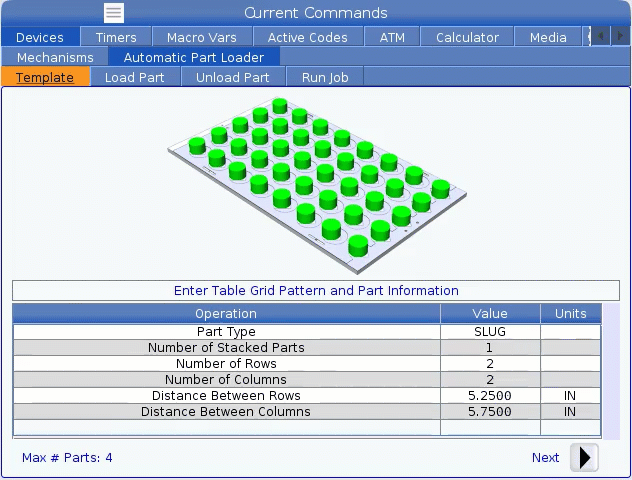The width and height of the screenshot is (632, 480).
Task: Open the Load Part tab
Action: coord(134,77)
